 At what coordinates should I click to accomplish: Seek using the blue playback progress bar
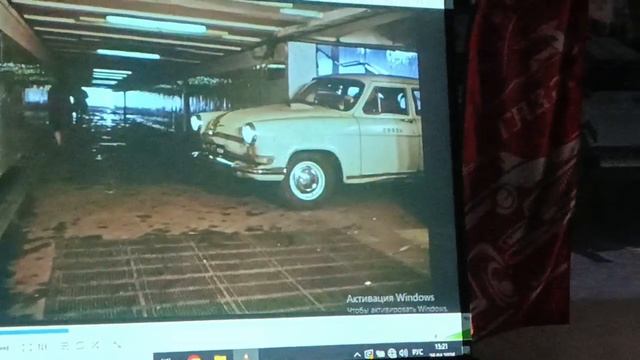[34, 331]
